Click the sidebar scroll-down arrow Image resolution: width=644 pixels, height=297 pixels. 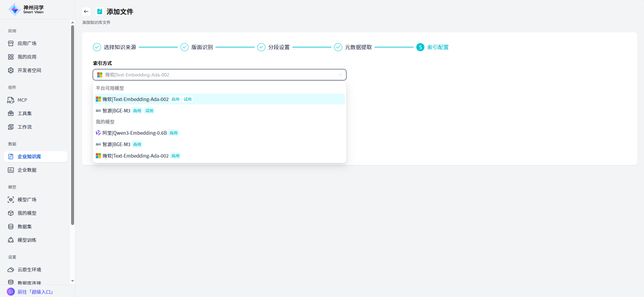pyautogui.click(x=72, y=281)
